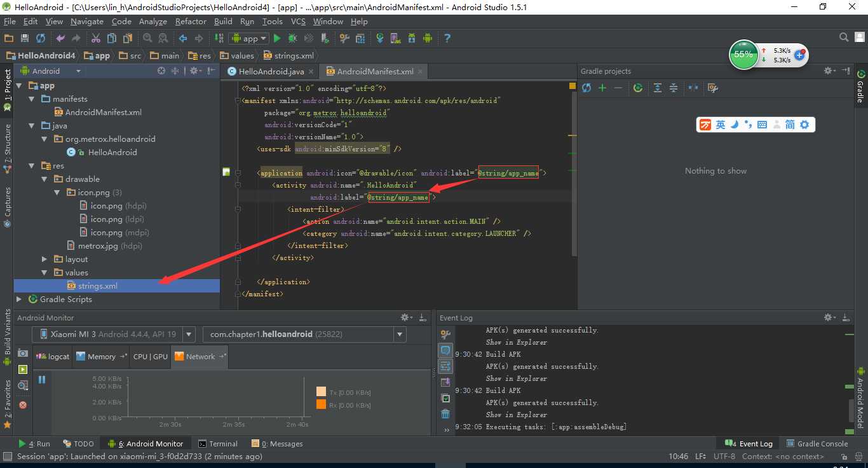Click the Tx light orange color swatch
Viewport: 868px width, 468px height.
pyautogui.click(x=321, y=392)
